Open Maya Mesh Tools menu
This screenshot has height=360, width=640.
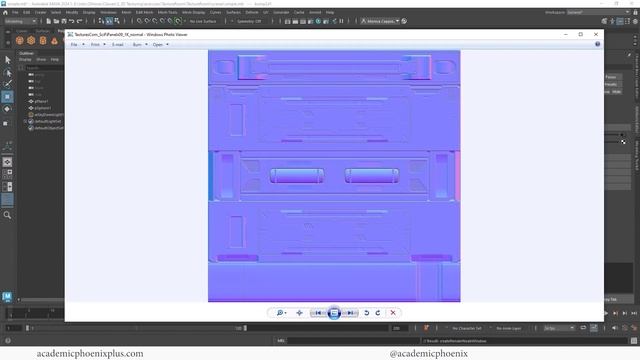167,12
